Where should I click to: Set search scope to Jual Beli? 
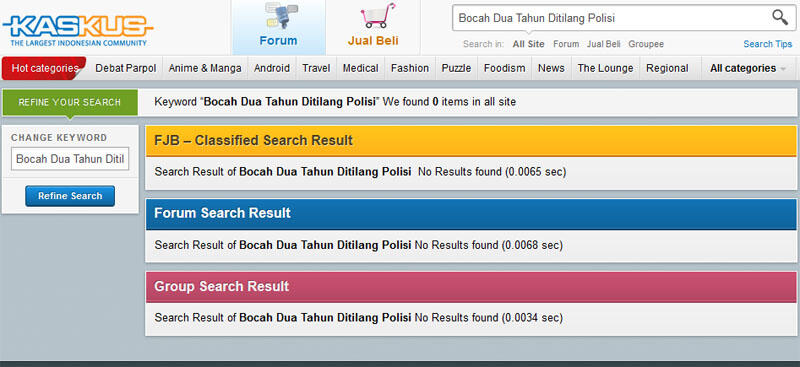(x=604, y=44)
